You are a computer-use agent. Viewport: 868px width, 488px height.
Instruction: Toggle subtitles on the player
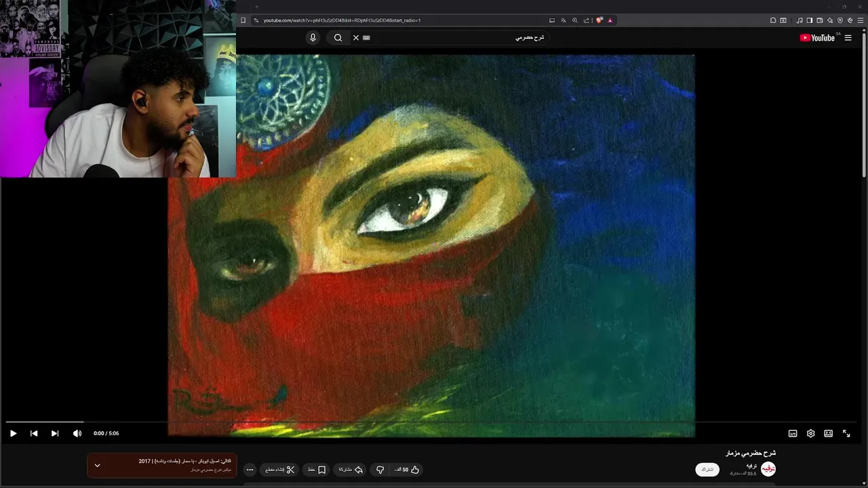click(793, 433)
